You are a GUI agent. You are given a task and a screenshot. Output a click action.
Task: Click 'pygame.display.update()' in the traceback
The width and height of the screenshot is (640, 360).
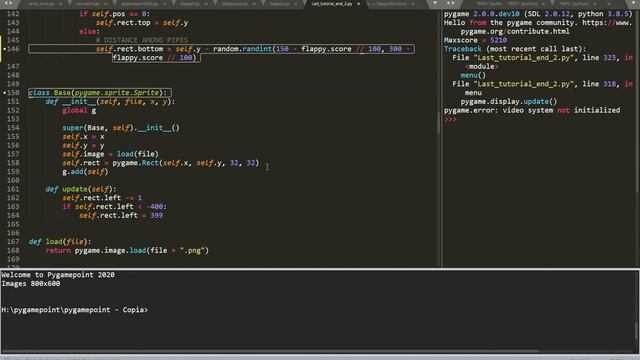pos(509,102)
